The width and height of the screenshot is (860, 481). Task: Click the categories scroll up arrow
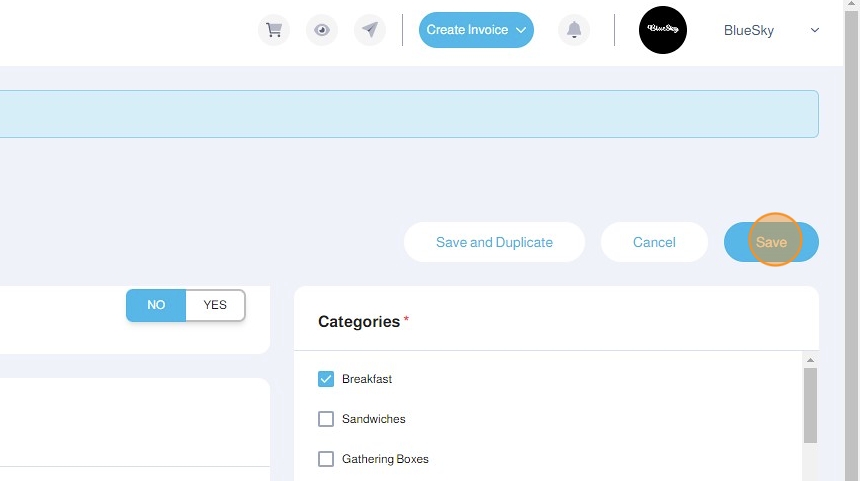(810, 360)
